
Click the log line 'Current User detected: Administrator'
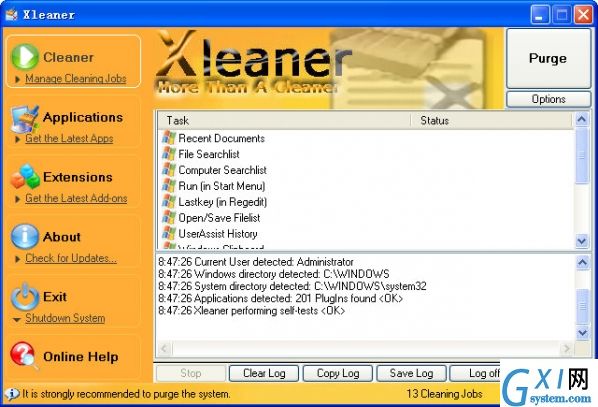pos(256,262)
